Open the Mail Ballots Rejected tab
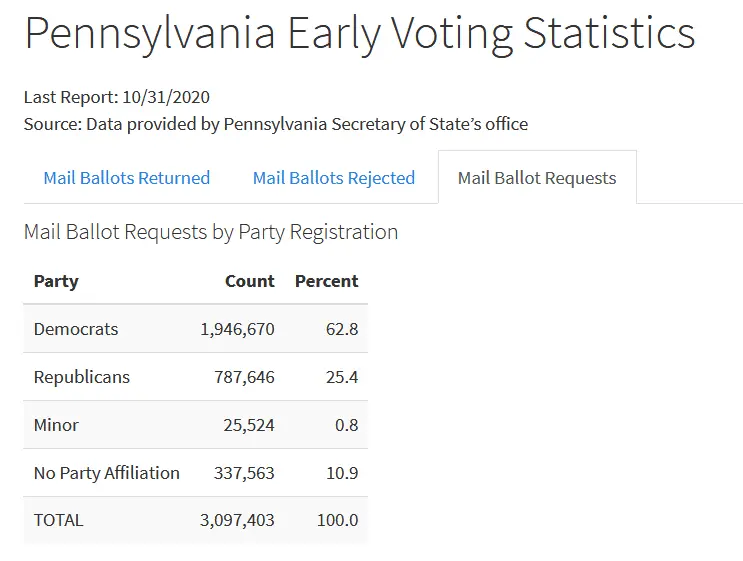The width and height of the screenshot is (743, 561). pyautogui.click(x=333, y=178)
